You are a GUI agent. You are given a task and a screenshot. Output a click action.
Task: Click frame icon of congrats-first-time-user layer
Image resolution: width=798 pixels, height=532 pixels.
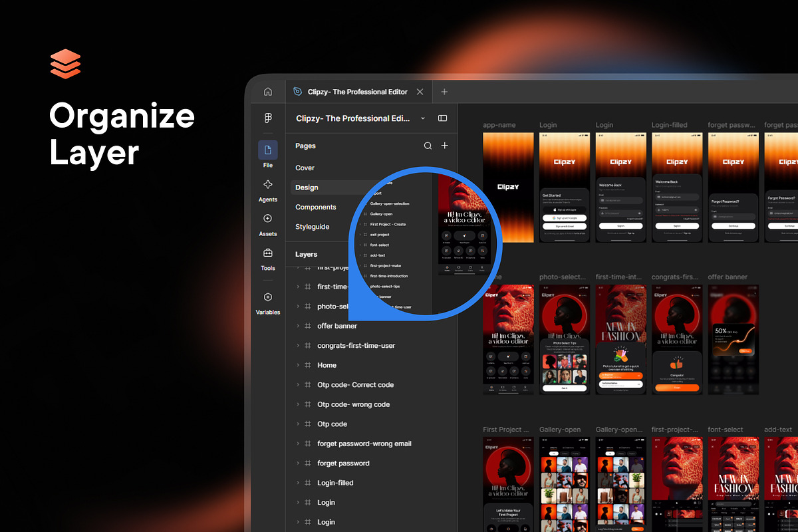[307, 346]
